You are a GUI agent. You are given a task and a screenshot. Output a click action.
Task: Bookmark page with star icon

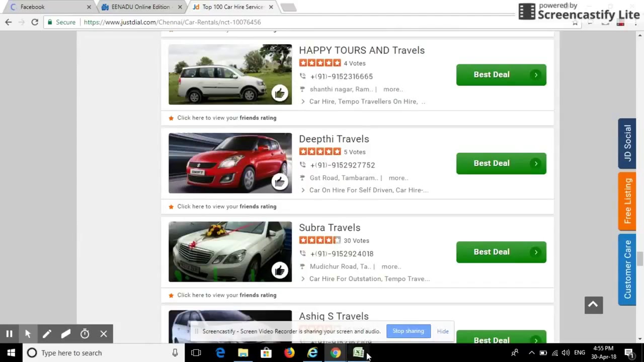pos(575,22)
